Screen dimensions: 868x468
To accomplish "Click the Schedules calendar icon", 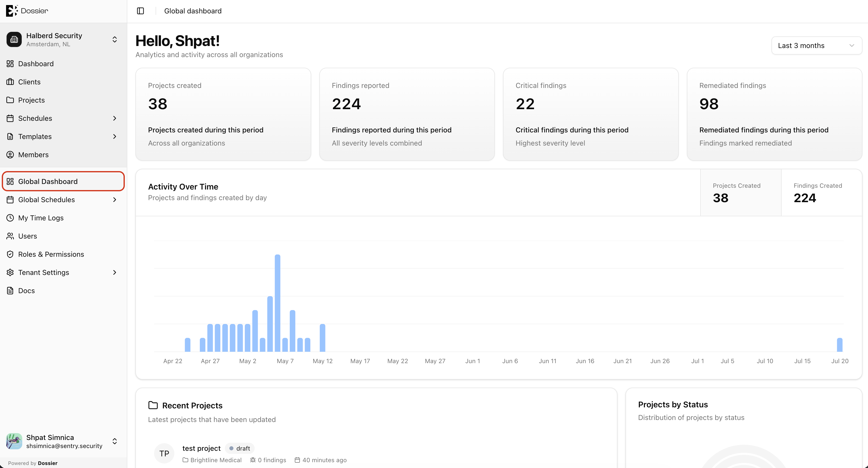I will click(x=10, y=118).
